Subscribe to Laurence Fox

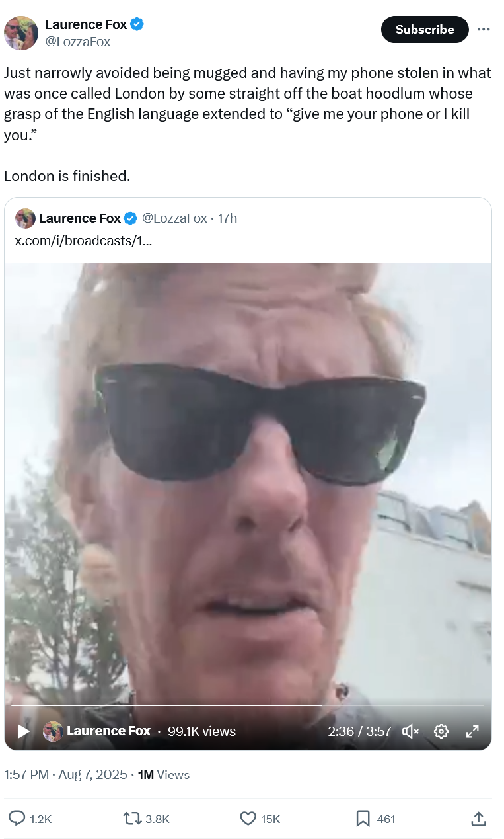(x=425, y=30)
